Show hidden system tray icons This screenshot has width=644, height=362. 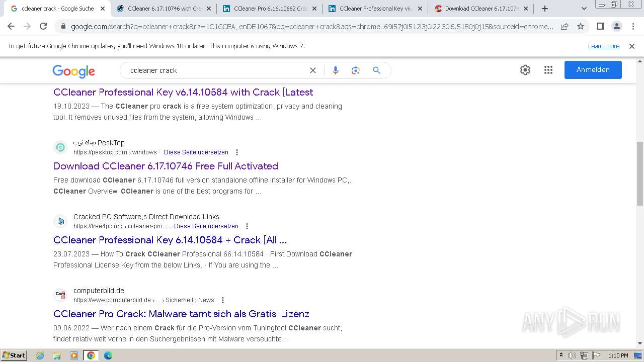tap(561, 355)
